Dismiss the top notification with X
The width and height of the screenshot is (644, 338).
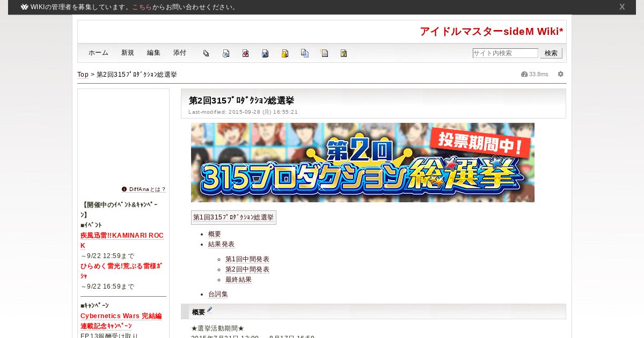pos(622,7)
